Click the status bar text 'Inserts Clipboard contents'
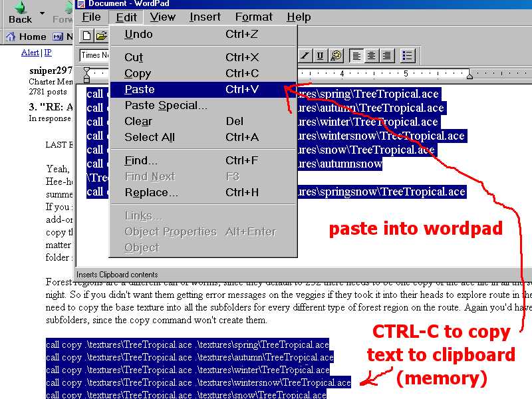The image size is (532, 399). [x=118, y=275]
